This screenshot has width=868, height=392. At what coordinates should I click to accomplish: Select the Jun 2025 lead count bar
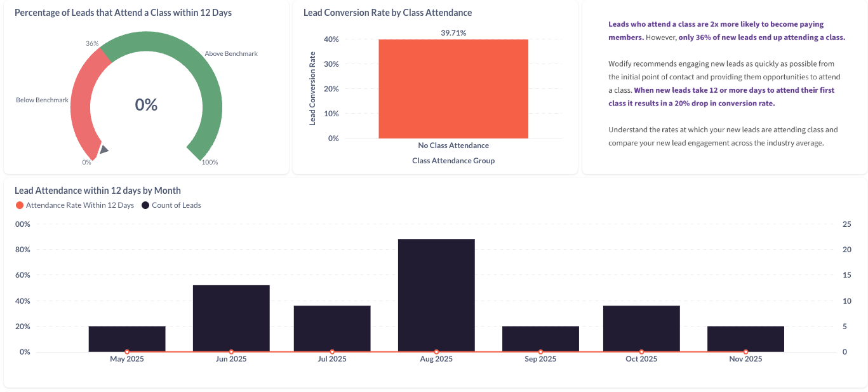[231, 316]
